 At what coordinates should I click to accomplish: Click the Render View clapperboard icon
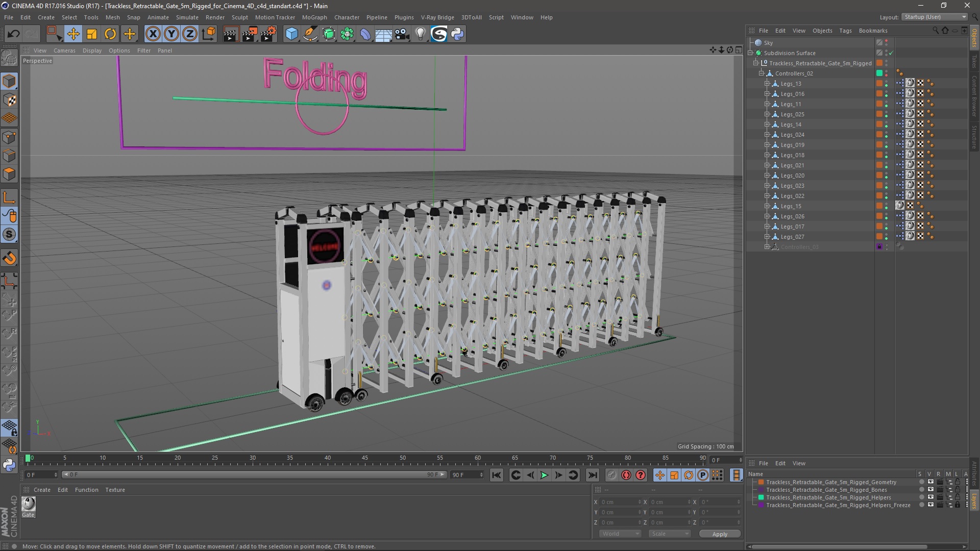[x=231, y=34]
